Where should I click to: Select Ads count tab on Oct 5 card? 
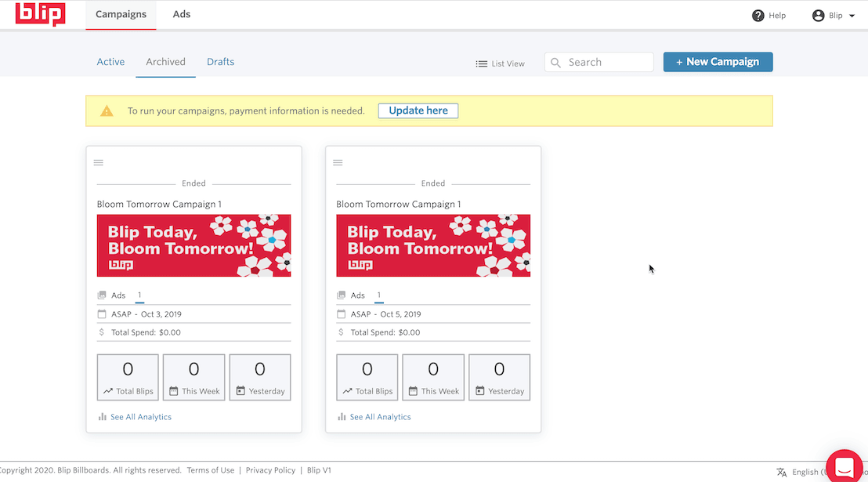coord(378,295)
